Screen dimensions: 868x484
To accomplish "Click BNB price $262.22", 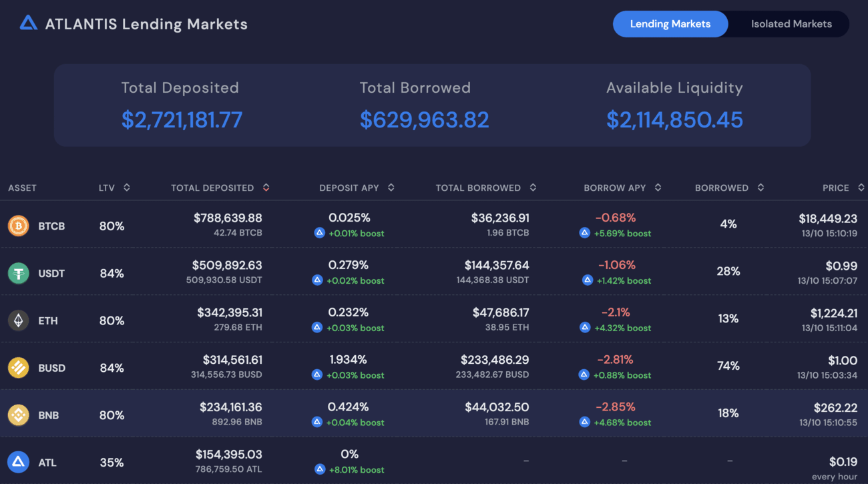I will [x=835, y=408].
